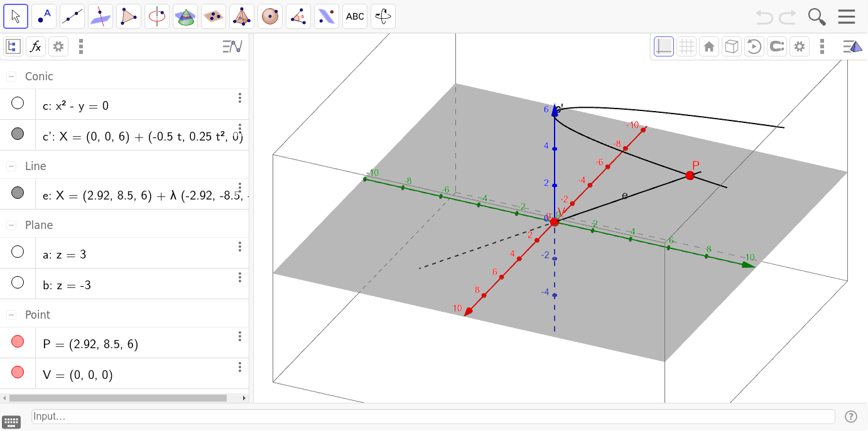Open Algebra panel settings gear
Screen dimensions: 868x431
click(x=58, y=46)
